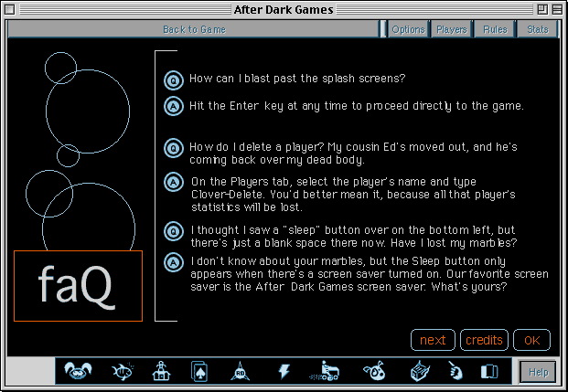Image resolution: width=568 pixels, height=392 pixels.
Task: Go to next FAQ page
Action: [433, 340]
